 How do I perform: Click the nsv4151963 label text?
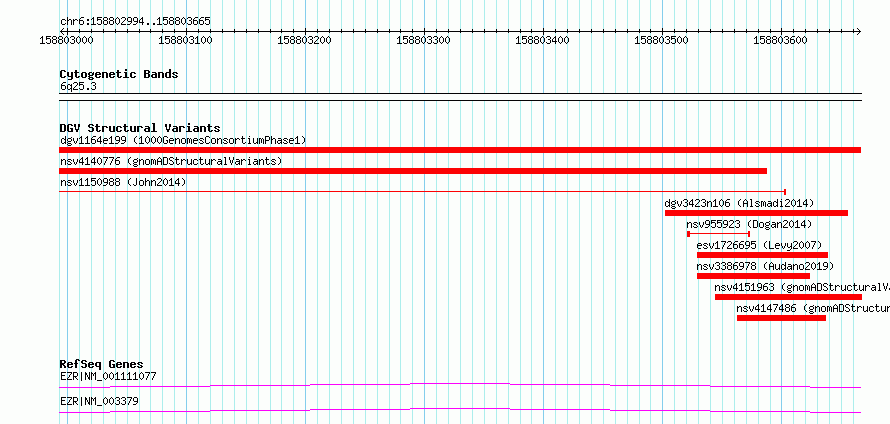(x=744, y=287)
